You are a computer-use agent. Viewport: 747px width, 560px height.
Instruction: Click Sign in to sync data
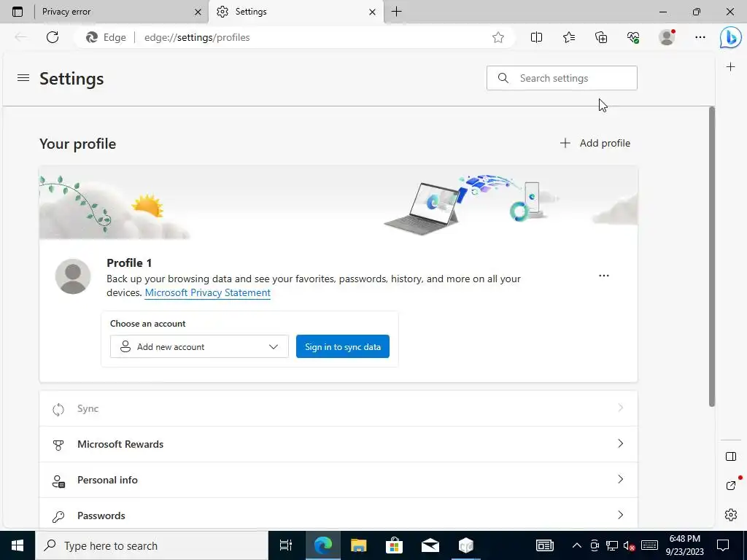tap(343, 346)
